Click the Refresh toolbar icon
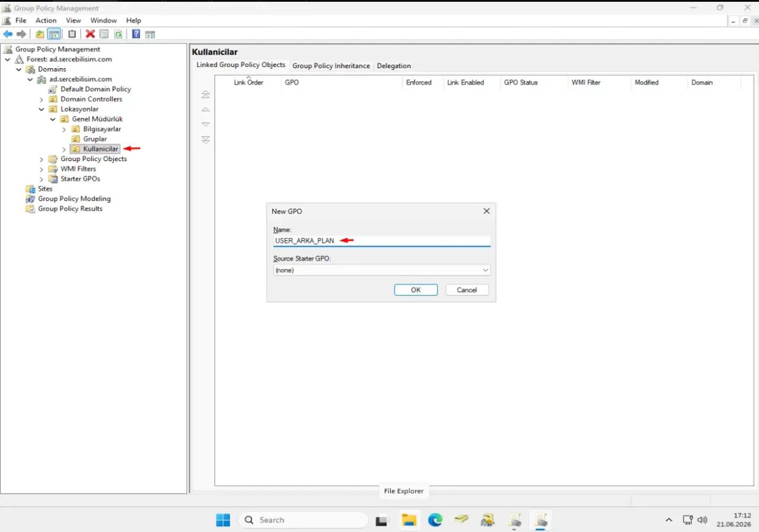 (x=118, y=34)
